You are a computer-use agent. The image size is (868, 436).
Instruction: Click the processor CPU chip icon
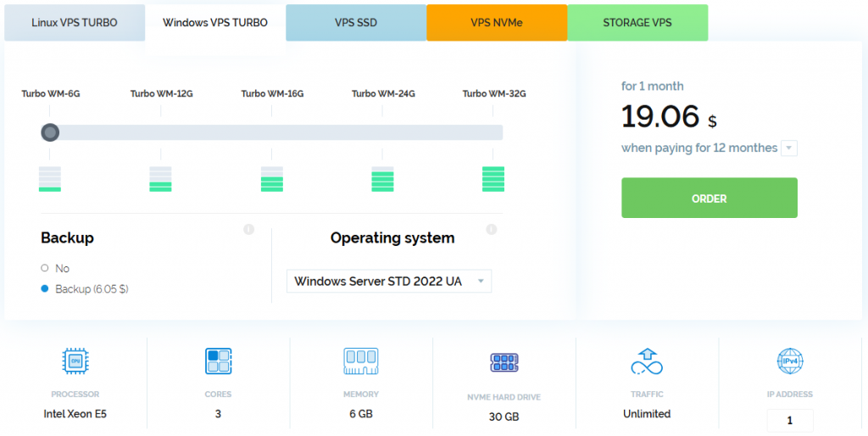(x=75, y=361)
